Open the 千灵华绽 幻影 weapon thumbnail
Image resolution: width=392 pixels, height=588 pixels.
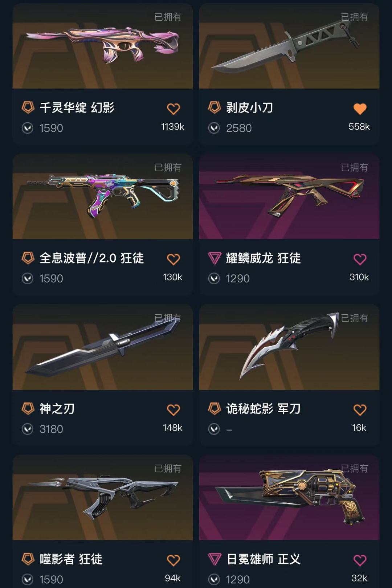103,46
